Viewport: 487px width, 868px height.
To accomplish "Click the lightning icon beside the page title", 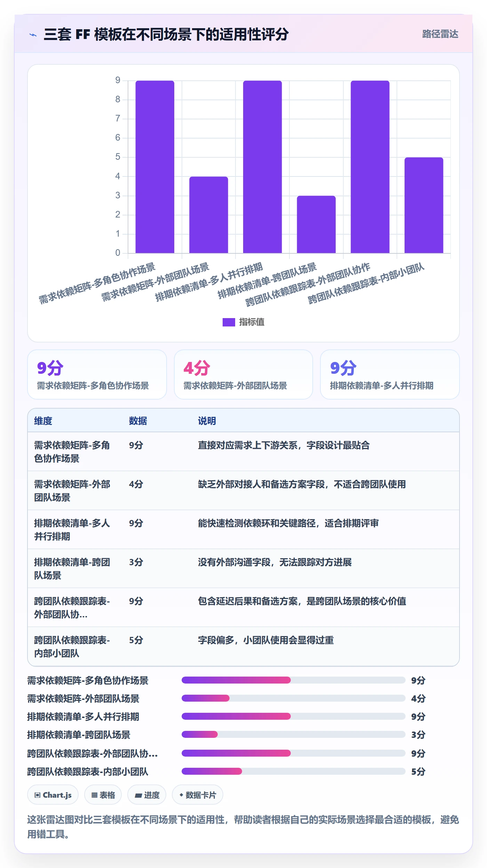I will coord(33,35).
